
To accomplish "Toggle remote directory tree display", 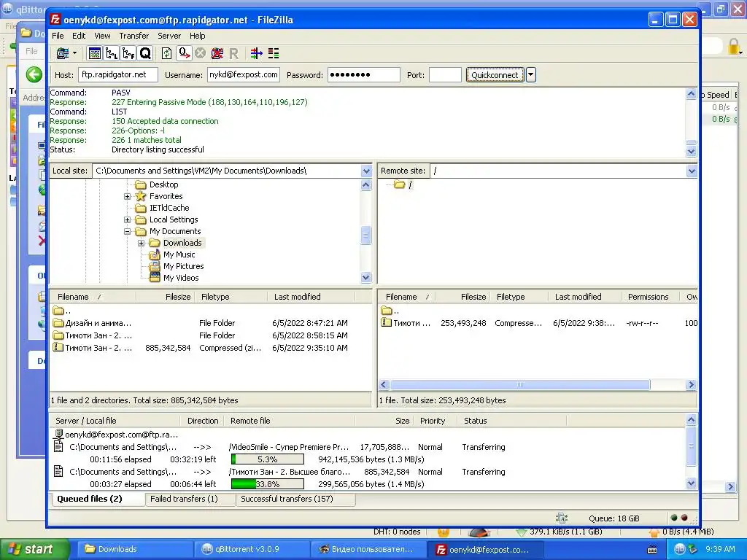I will (128, 53).
